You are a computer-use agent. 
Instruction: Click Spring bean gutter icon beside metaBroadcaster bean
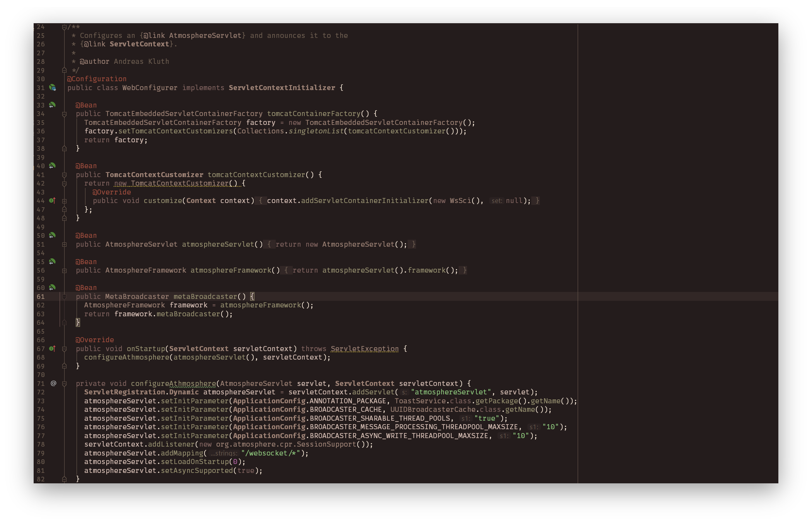click(x=52, y=287)
